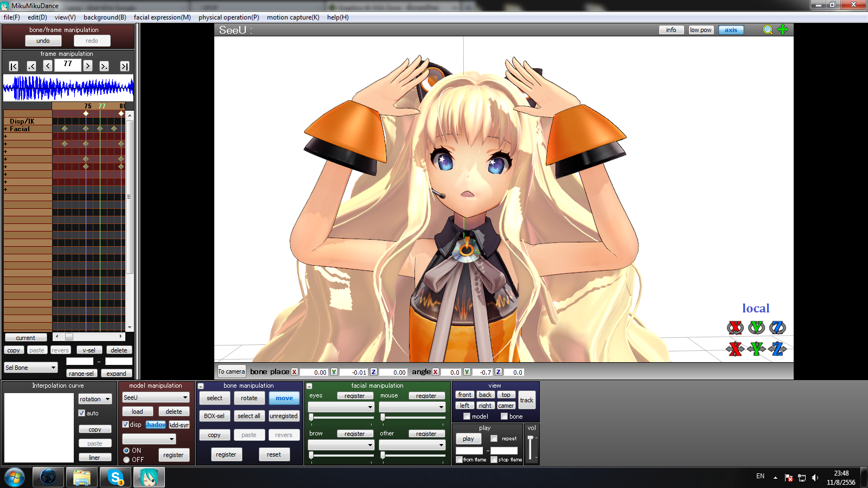
Task: Open the mouse morph dropdown
Action: [x=412, y=407]
